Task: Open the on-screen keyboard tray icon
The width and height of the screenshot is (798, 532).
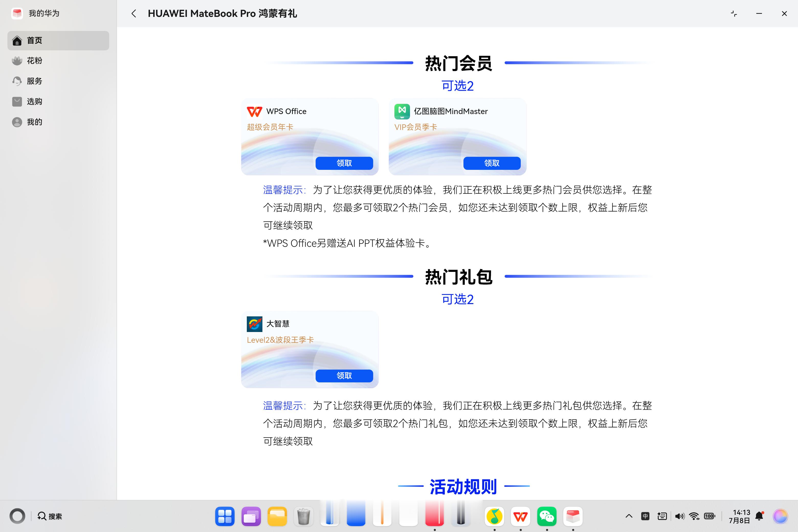Action: (662, 516)
